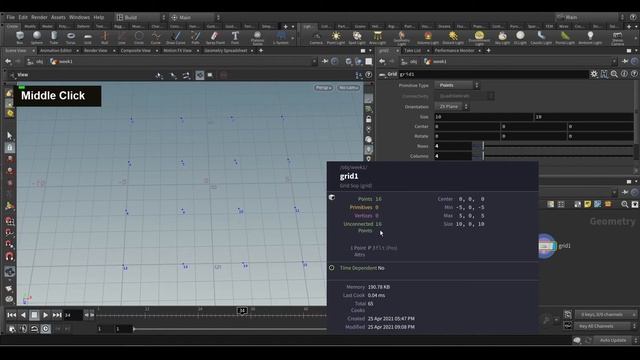Open the File menu

11,17
